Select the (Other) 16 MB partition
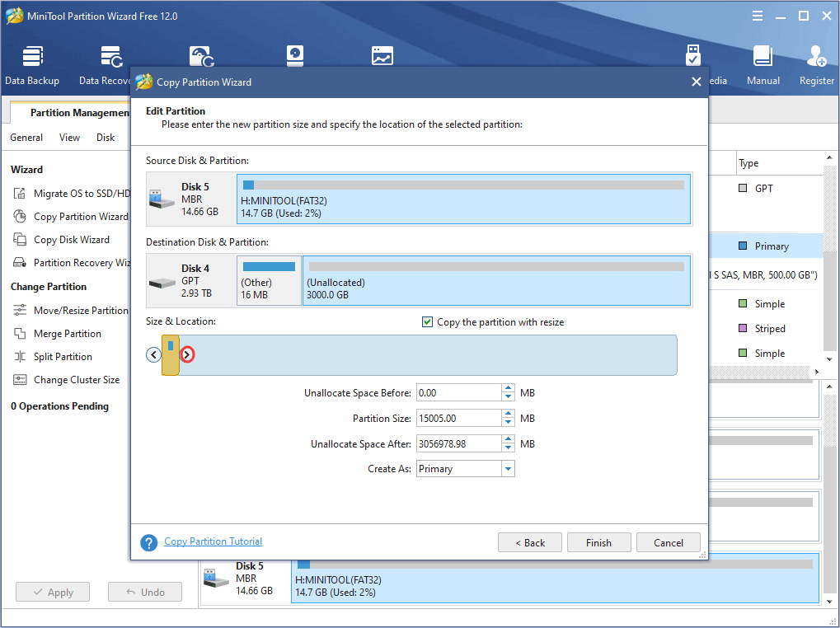Image resolution: width=840 pixels, height=628 pixels. pyautogui.click(x=269, y=280)
